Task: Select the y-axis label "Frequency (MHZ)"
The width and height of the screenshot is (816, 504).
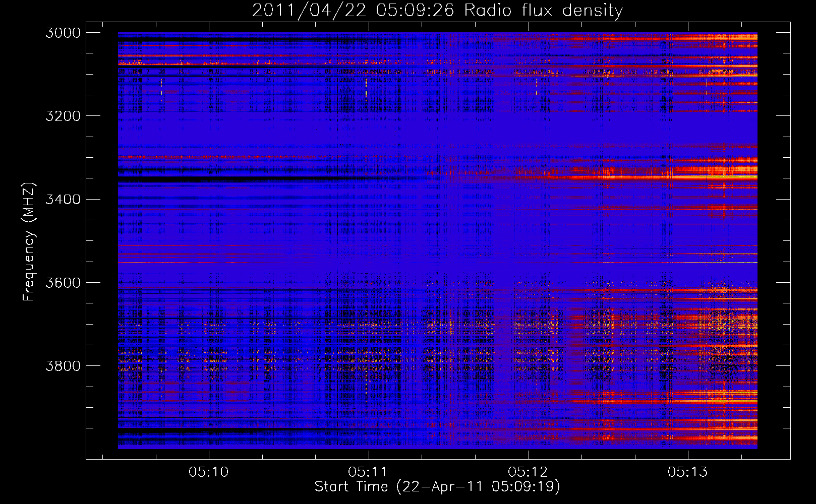Action: click(29, 242)
